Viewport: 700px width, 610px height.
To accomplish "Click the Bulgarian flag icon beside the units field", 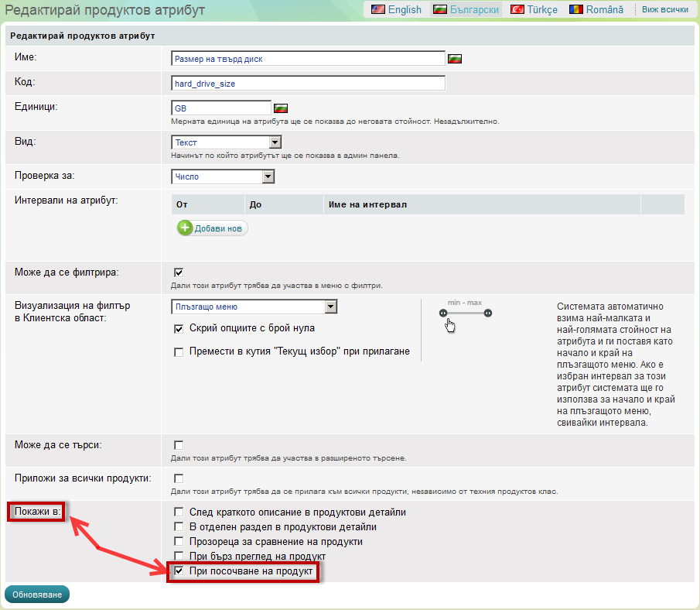I will [281, 108].
